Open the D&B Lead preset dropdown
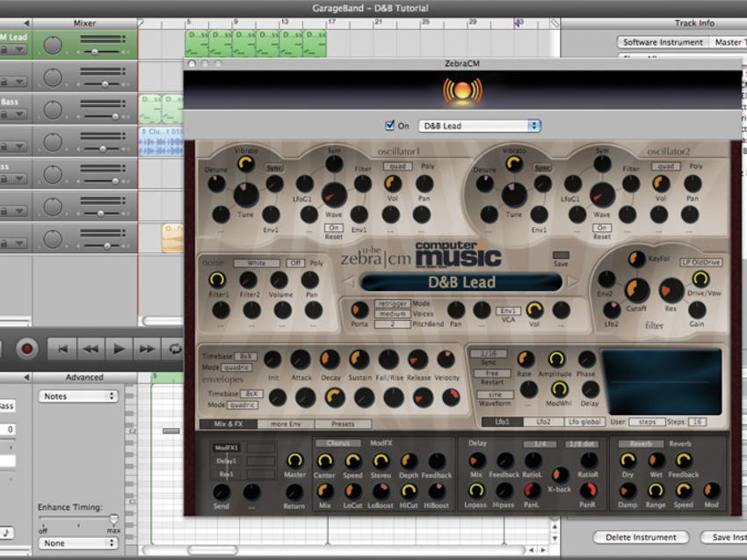This screenshot has width=747, height=560. point(480,126)
